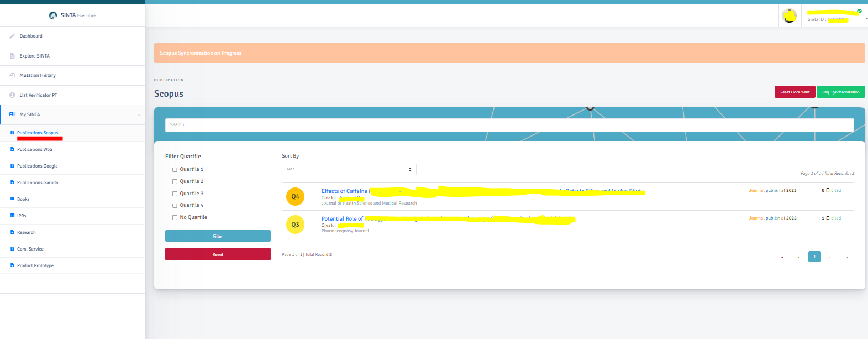The height and width of the screenshot is (339, 868).
Task: Open Dashboard menu item
Action: pos(72,36)
